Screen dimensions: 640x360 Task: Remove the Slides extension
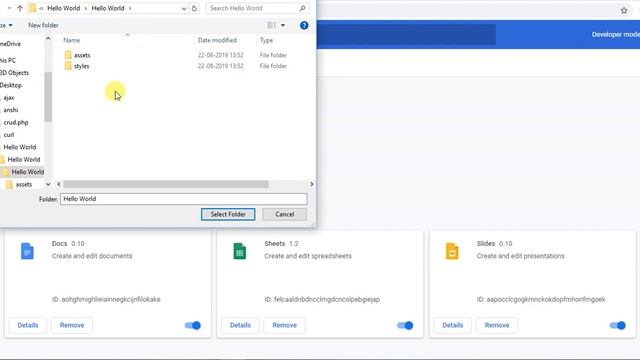click(497, 325)
